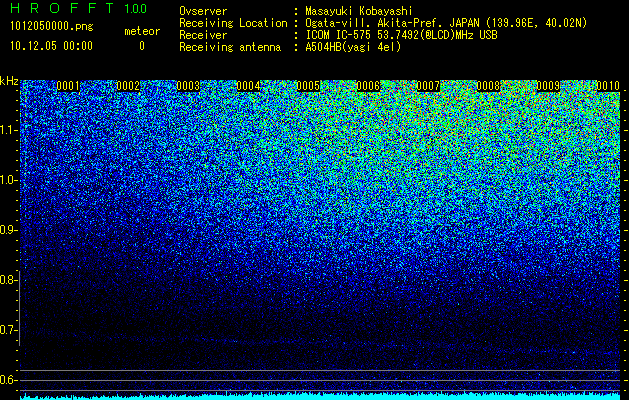Click the 0.6 frequency axis label
This screenshot has width=629, height=400.
click(8, 380)
